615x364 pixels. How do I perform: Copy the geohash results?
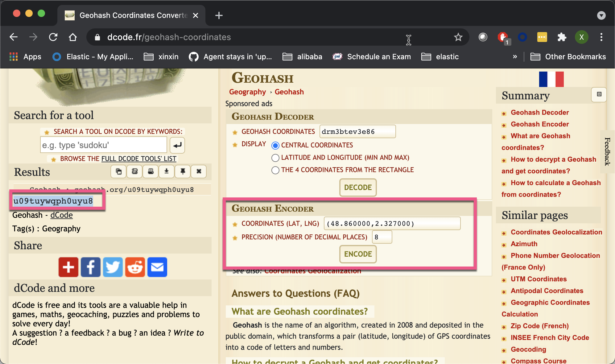click(x=119, y=172)
